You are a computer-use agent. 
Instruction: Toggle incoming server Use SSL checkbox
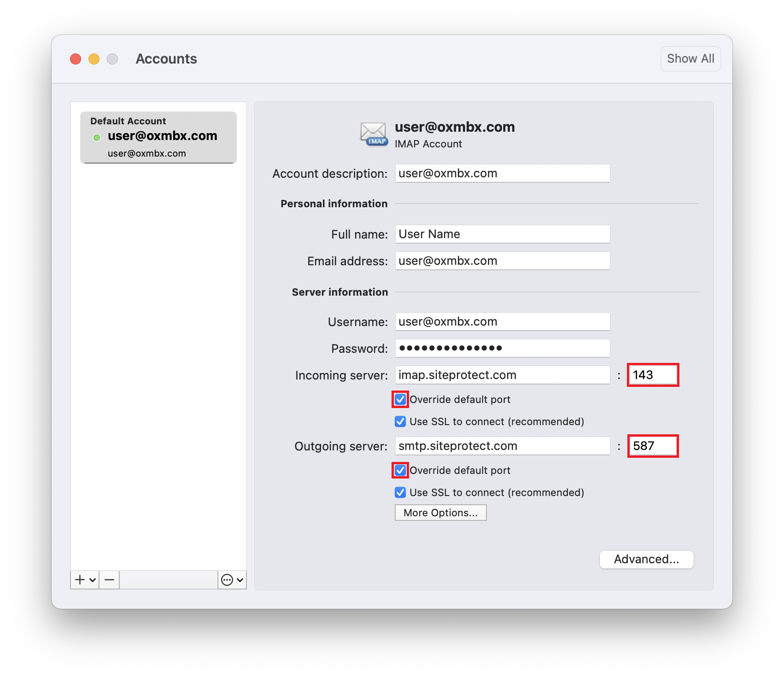(x=400, y=421)
